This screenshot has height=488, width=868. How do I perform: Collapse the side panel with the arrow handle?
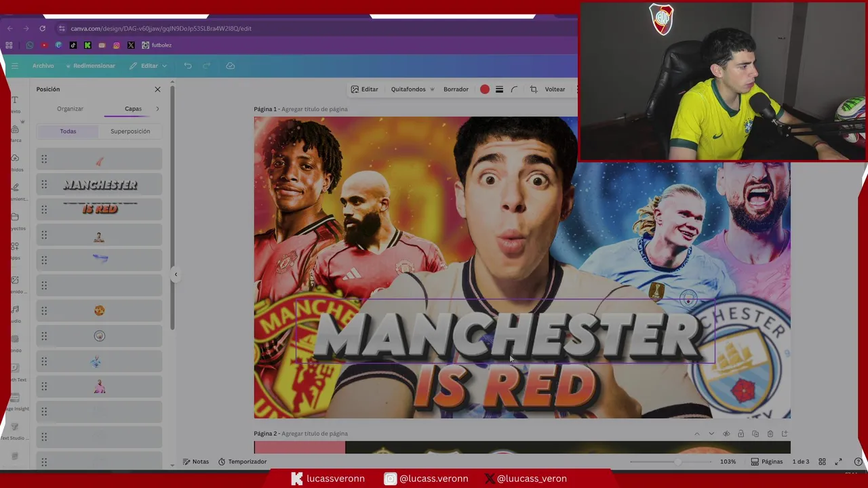click(x=176, y=274)
